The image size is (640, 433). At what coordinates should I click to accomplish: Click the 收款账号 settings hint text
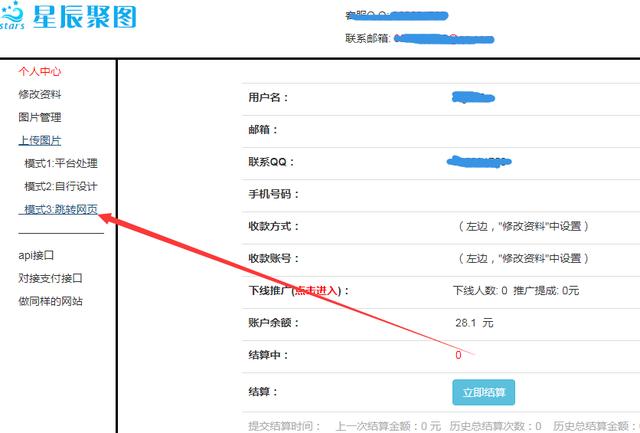pyautogui.click(x=523, y=258)
